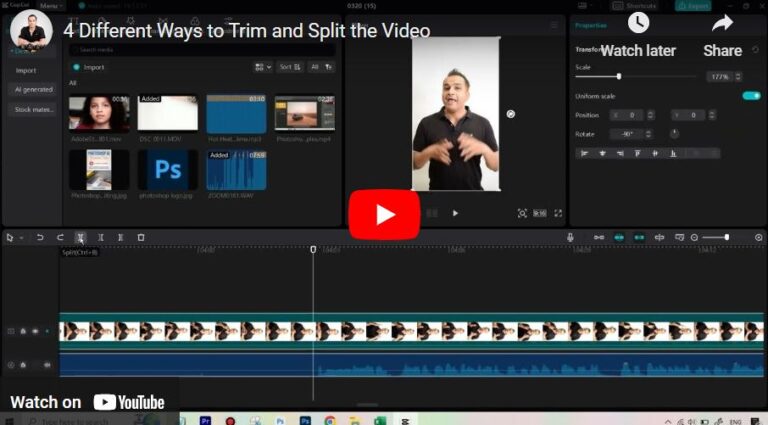Open the CapCut Menu dropdown
The image size is (768, 425).
[51, 6]
